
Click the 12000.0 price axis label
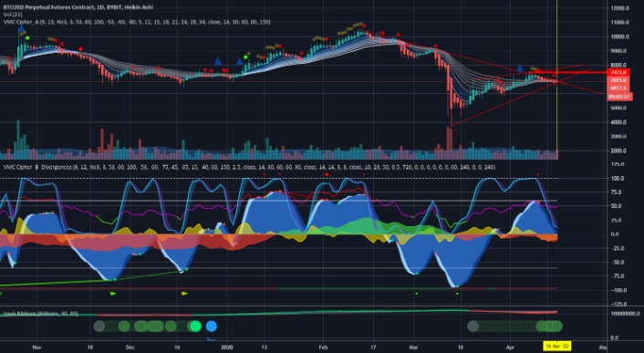pos(619,8)
